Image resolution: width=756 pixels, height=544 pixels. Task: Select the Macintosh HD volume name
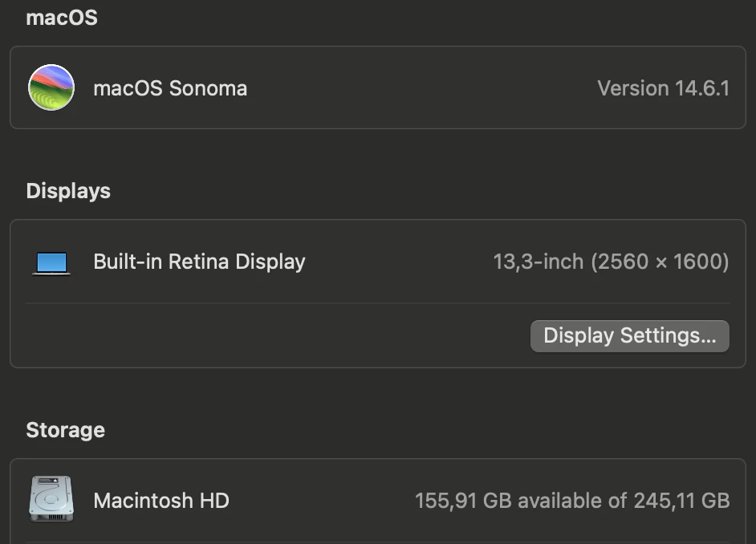pos(161,501)
